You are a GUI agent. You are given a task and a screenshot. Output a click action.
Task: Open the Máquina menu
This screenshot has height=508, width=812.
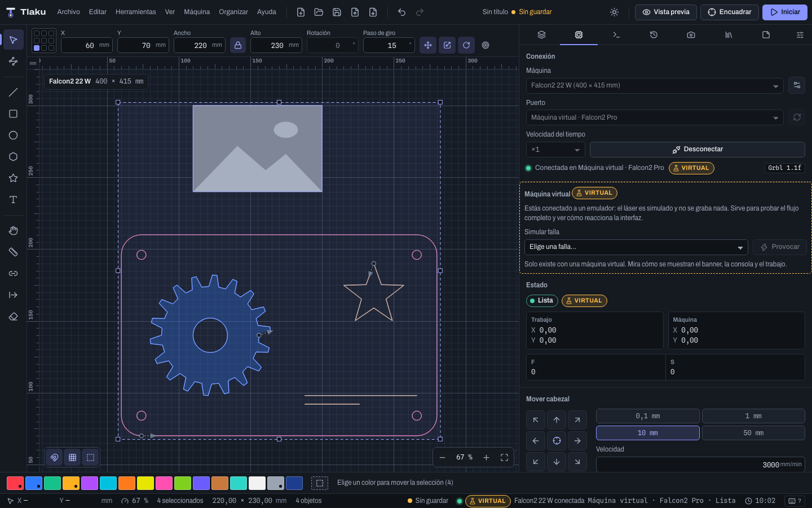tap(197, 12)
